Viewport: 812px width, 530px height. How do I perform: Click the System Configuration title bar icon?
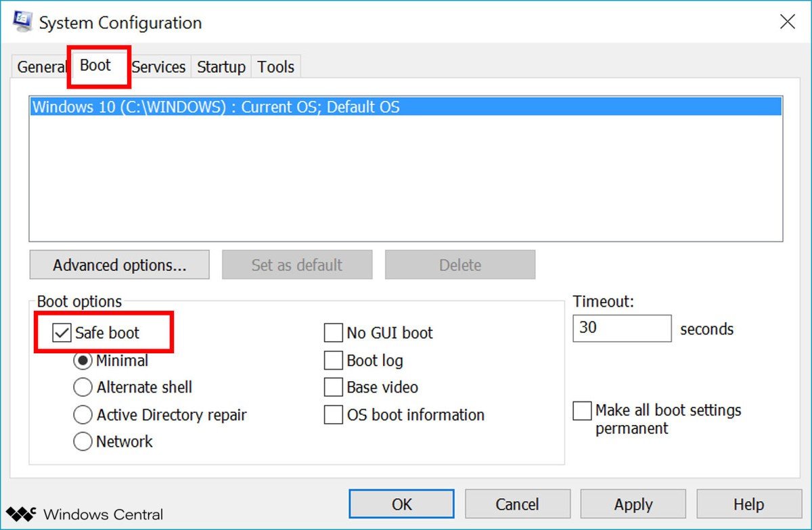point(22,22)
